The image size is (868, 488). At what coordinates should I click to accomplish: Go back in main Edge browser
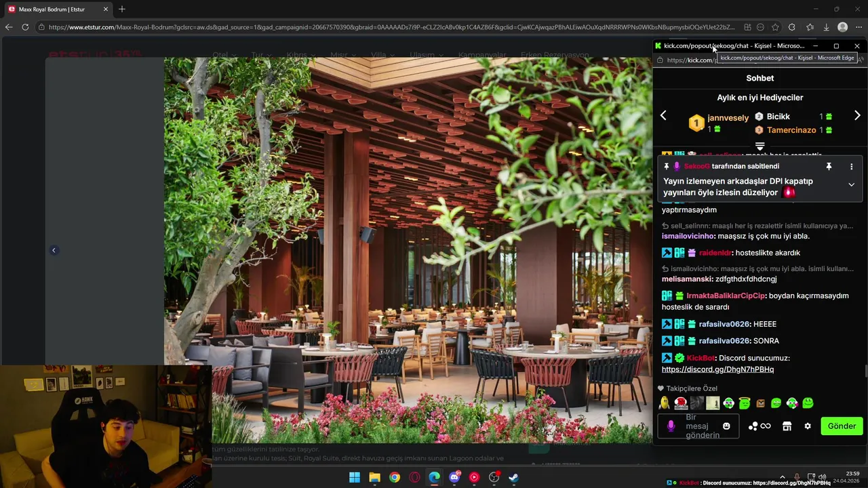(x=9, y=27)
